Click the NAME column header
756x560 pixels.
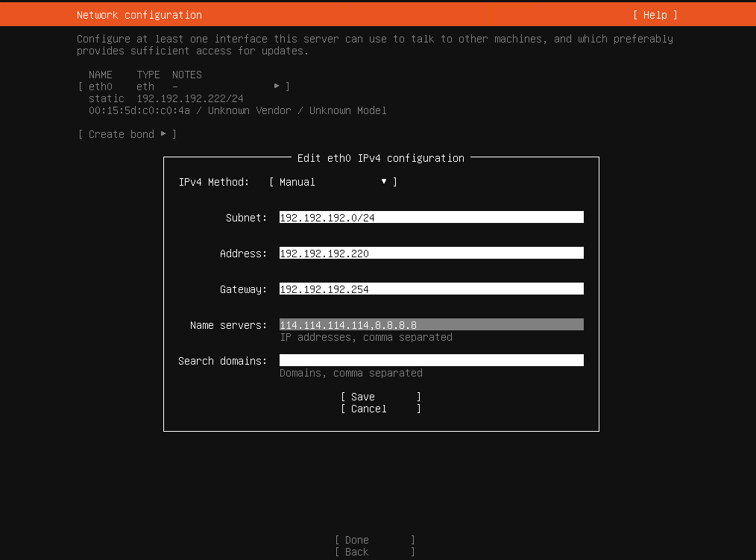click(100, 75)
